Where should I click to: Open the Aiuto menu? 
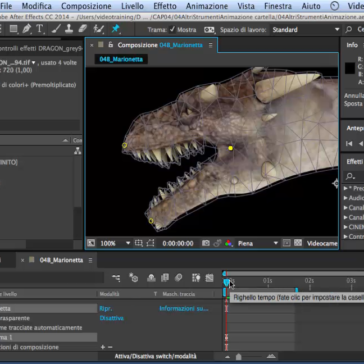coord(312,6)
